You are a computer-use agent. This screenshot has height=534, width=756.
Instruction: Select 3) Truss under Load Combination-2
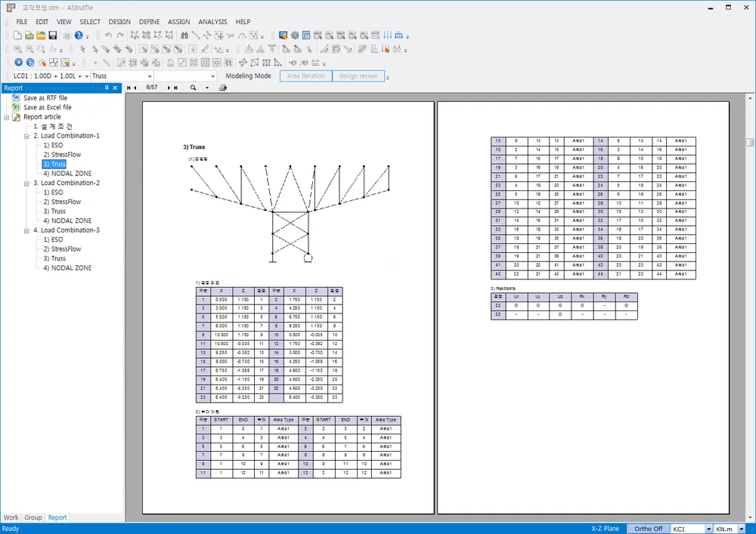tap(54, 211)
